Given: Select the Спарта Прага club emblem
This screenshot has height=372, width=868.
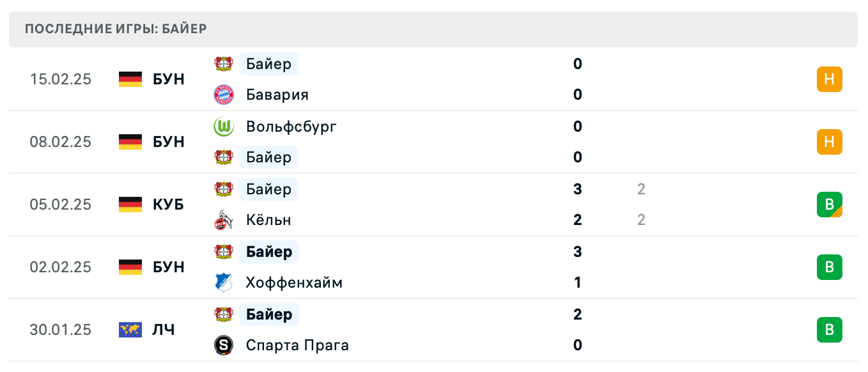Looking at the screenshot, I should (x=225, y=345).
